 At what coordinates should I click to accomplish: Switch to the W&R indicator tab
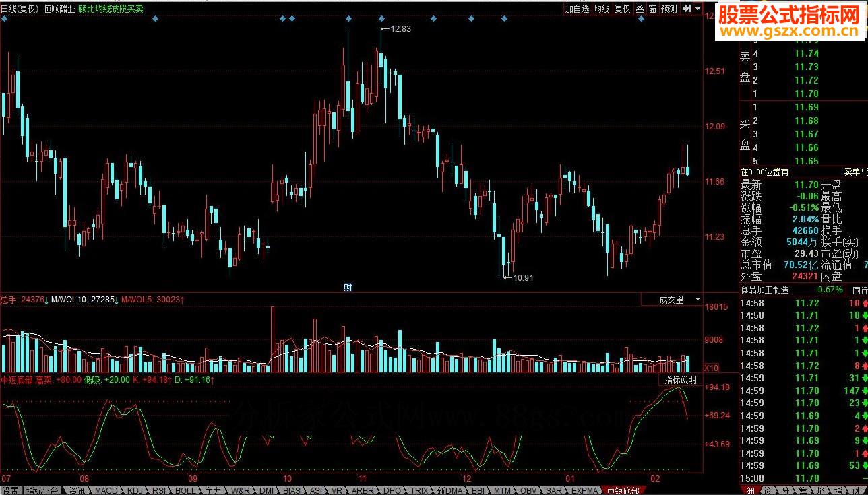click(x=241, y=490)
